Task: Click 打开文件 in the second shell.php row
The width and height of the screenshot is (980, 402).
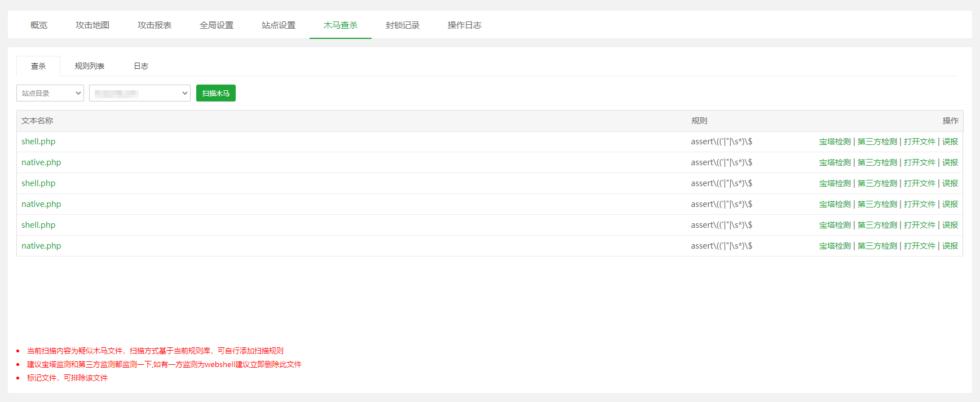Action: pos(919,183)
